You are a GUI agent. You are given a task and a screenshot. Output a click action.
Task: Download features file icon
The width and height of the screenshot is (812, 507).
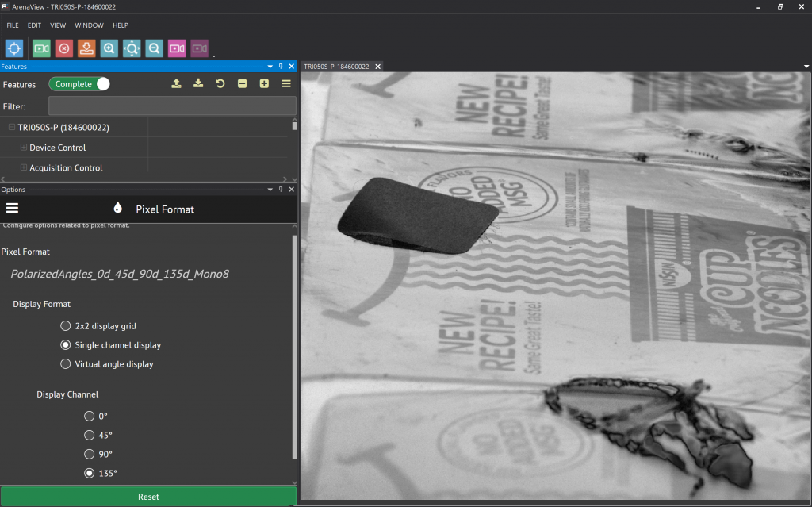coord(198,83)
